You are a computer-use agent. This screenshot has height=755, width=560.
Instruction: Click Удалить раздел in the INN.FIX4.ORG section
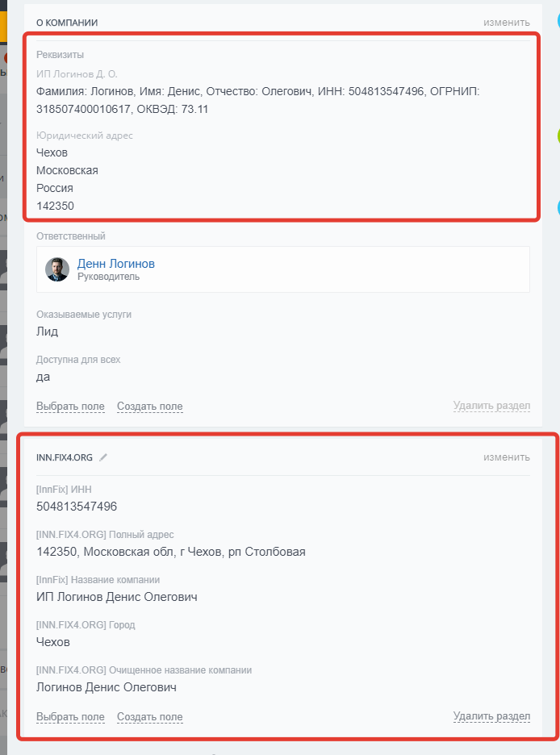coord(491,716)
